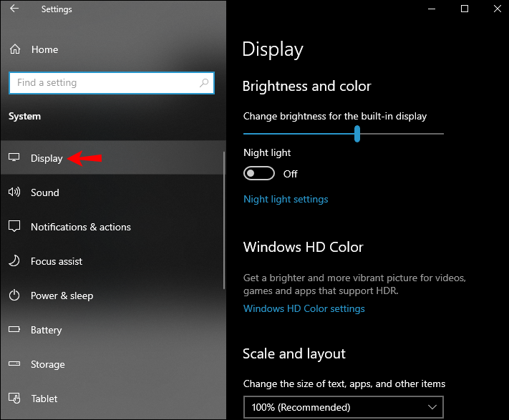Open Notifications & actions speech bubble icon
Viewport: 509px width, 420px height.
14,226
